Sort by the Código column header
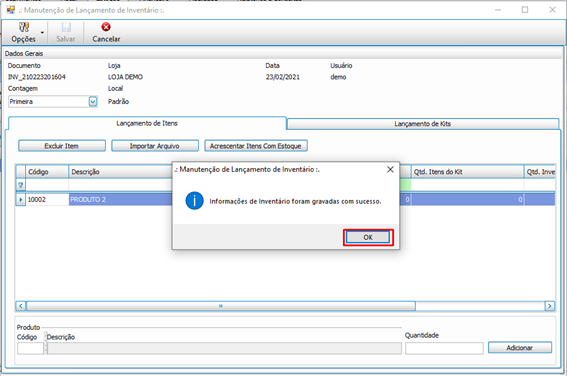The width and height of the screenshot is (567, 376). pyautogui.click(x=47, y=172)
